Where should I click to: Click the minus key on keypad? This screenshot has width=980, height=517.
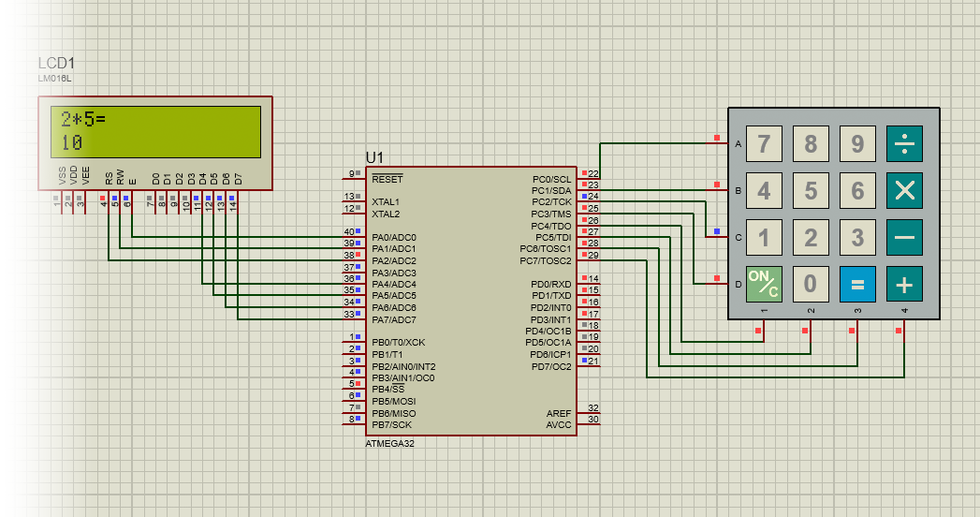click(x=904, y=237)
